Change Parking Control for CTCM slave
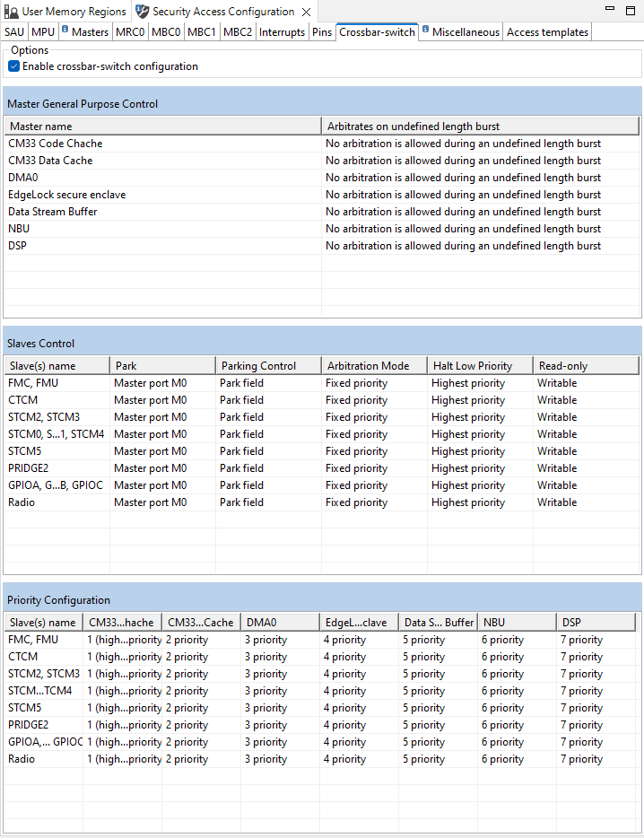This screenshot has height=838, width=644. tap(268, 400)
